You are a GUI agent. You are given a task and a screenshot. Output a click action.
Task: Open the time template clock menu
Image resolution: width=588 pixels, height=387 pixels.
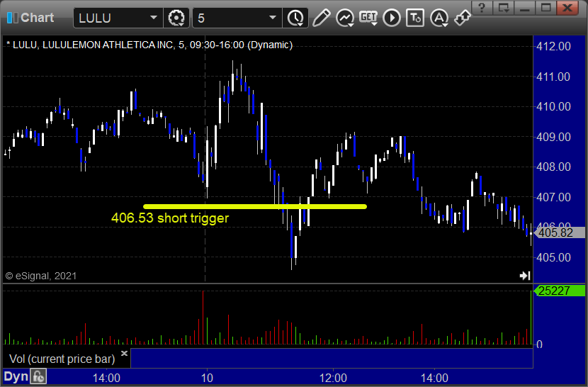tap(296, 18)
